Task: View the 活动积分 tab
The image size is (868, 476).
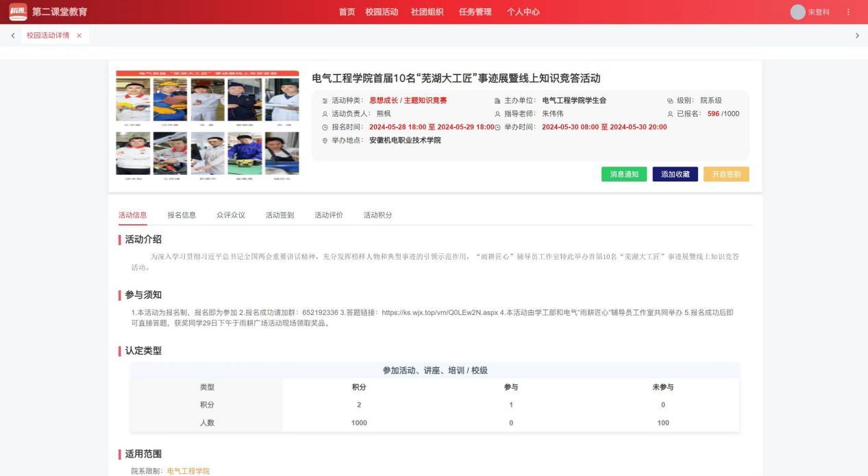Action: [x=377, y=215]
